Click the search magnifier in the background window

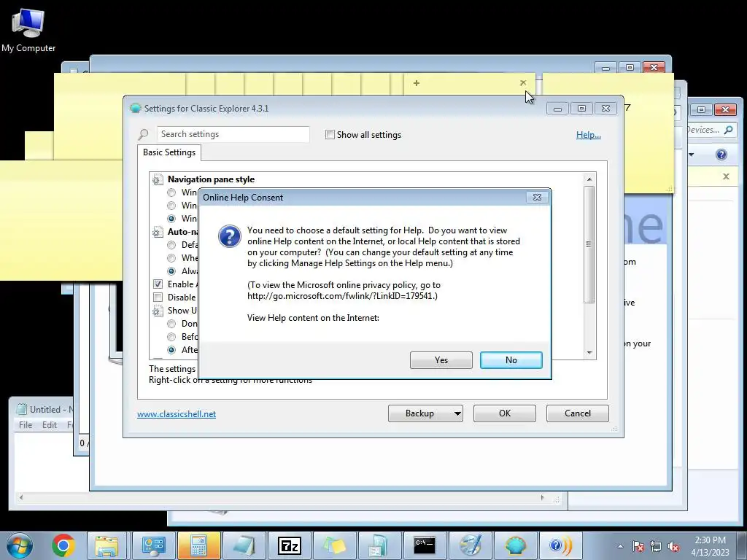[729, 130]
